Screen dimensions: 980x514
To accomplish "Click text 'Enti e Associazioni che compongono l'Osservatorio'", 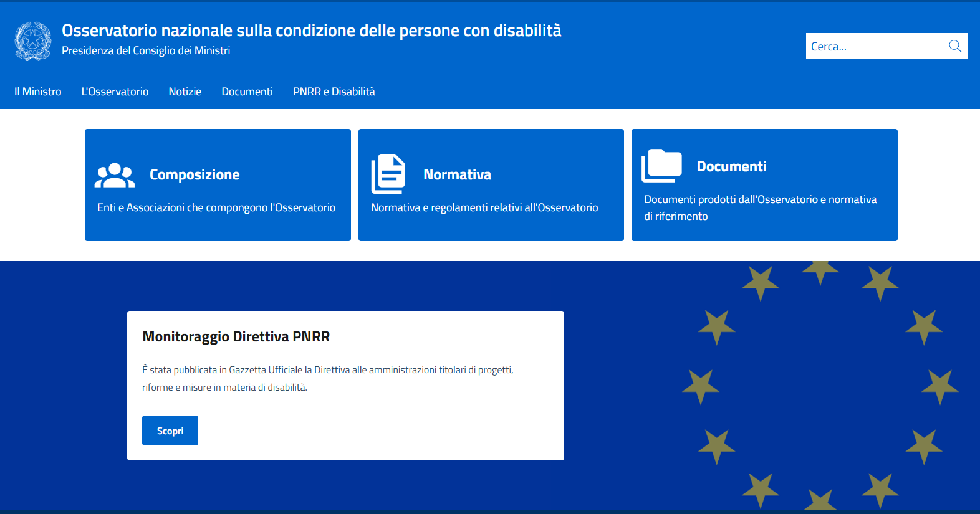I will tap(216, 207).
